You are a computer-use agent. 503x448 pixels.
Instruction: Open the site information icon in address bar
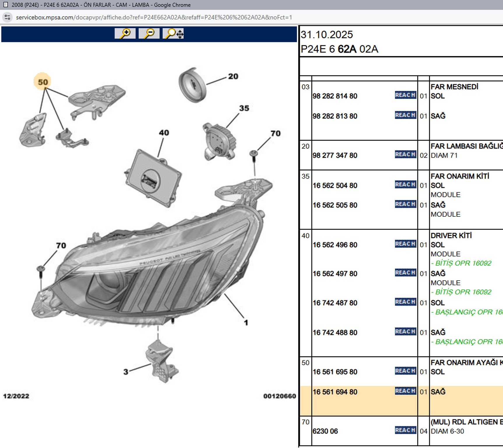pos(8,17)
